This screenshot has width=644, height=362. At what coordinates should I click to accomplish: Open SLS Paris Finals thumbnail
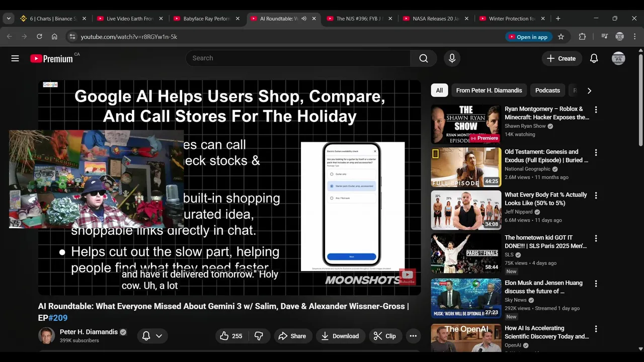(466, 253)
